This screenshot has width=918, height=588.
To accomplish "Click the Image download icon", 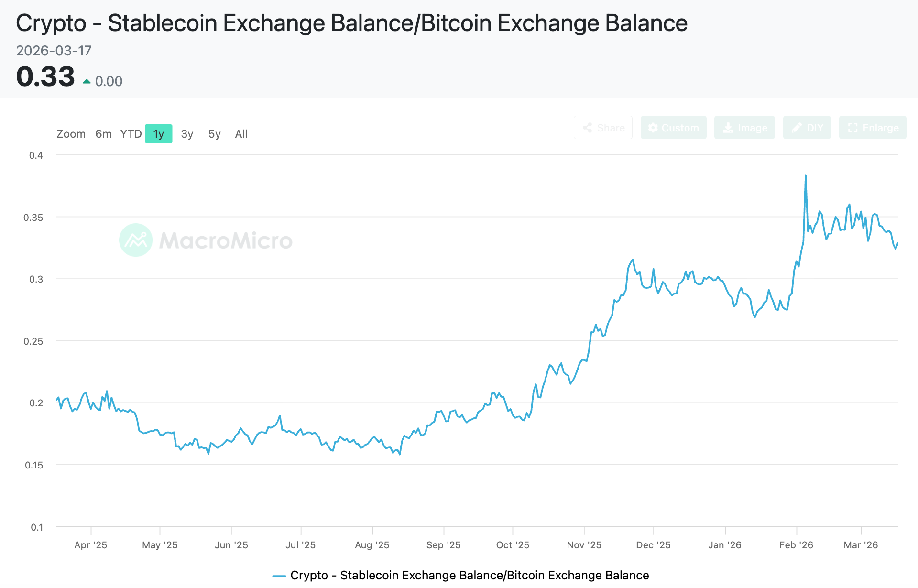I will coord(728,128).
